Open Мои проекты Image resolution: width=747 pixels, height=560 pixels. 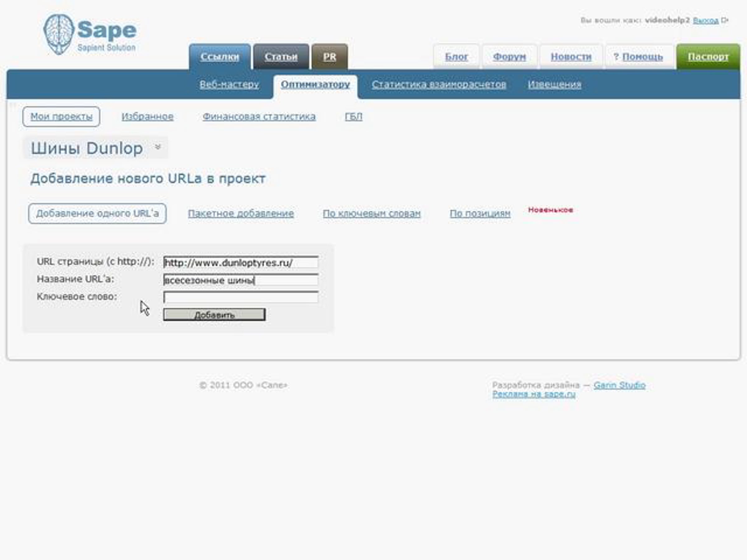[x=61, y=117]
